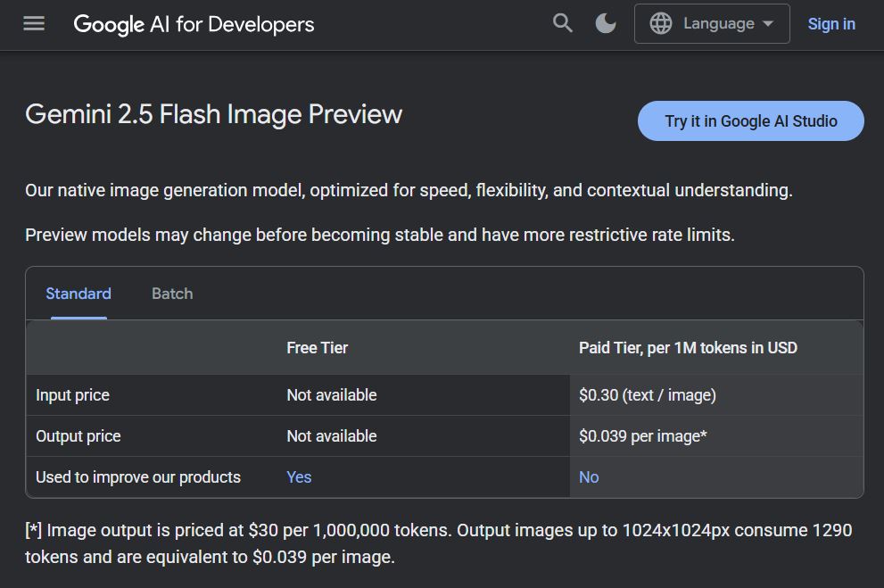884x588 pixels.
Task: Click the $0.039 per image* cell
Action: click(x=642, y=436)
